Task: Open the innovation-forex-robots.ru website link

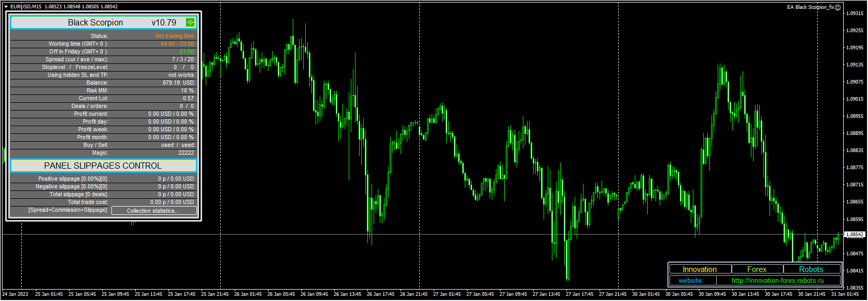Action: point(778,281)
